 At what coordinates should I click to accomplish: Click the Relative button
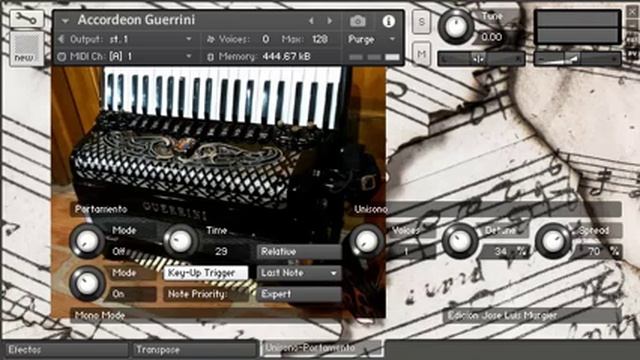(299, 251)
